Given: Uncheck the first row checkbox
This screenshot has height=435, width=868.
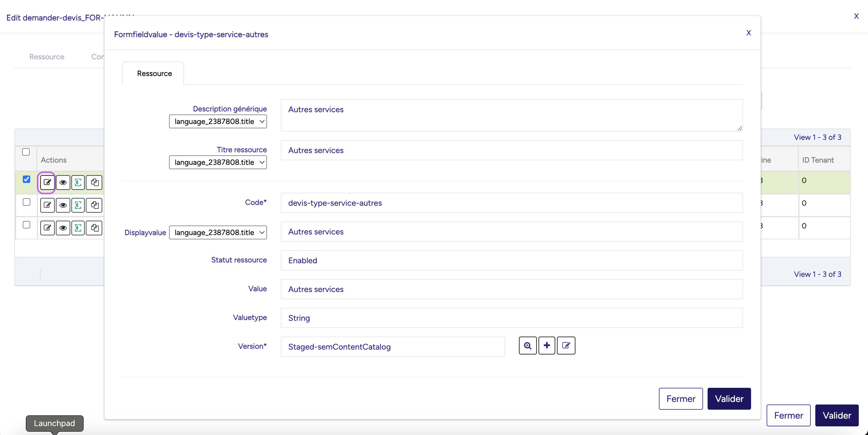Looking at the screenshot, I should pos(26,179).
